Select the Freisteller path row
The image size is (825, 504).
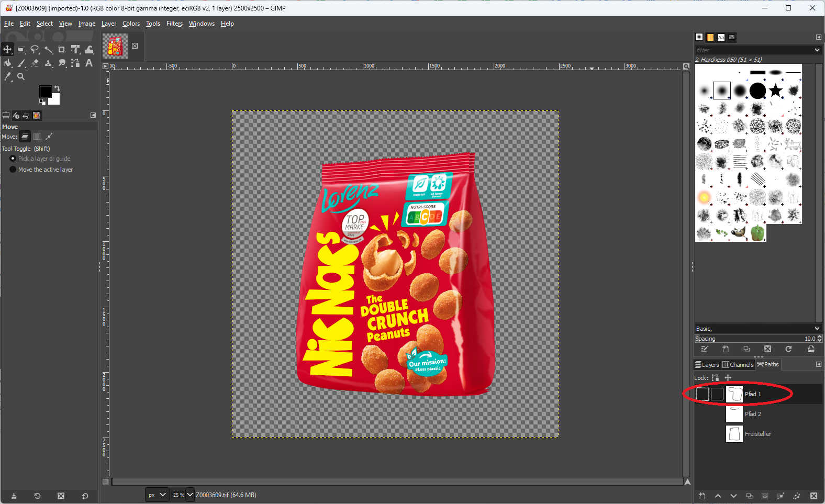tap(759, 434)
